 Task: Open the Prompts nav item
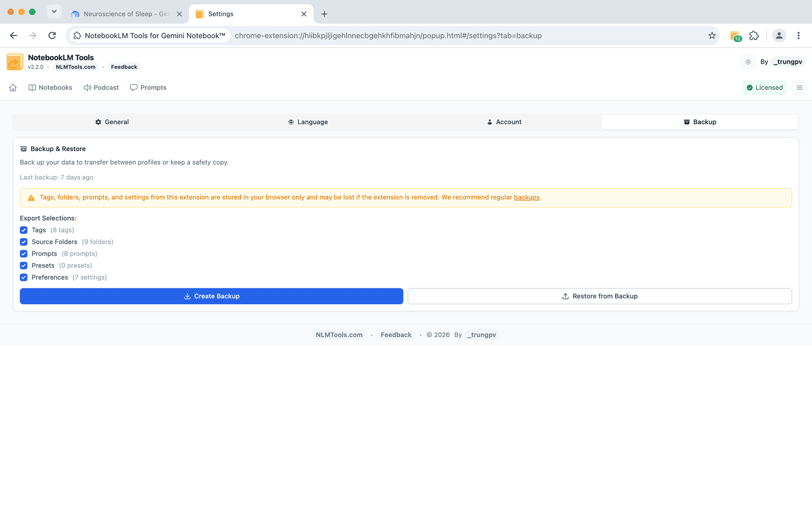coord(148,88)
